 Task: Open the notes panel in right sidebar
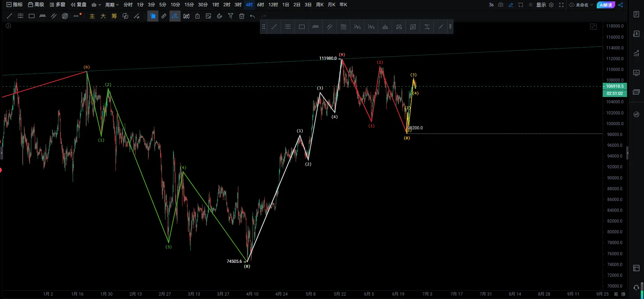point(636,14)
